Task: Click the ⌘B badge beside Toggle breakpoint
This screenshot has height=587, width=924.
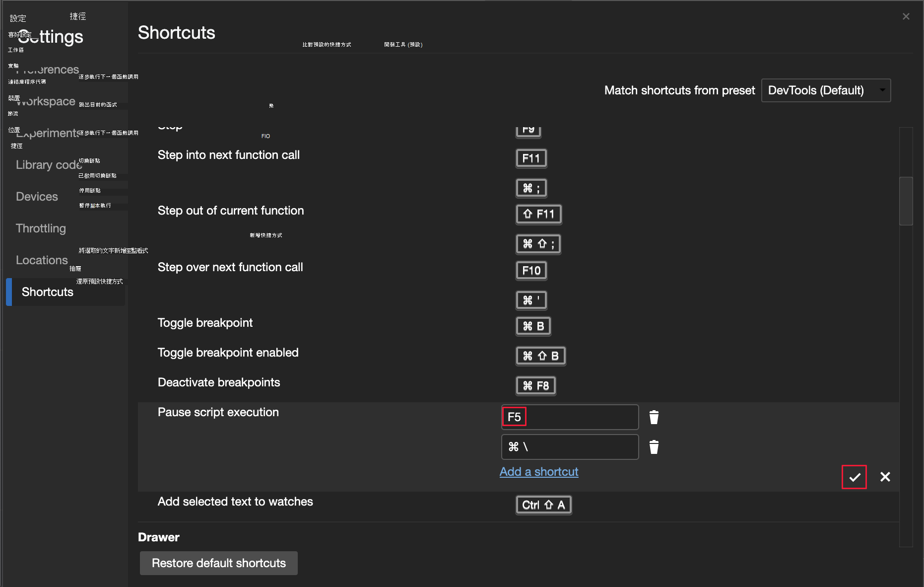Action: click(x=533, y=326)
